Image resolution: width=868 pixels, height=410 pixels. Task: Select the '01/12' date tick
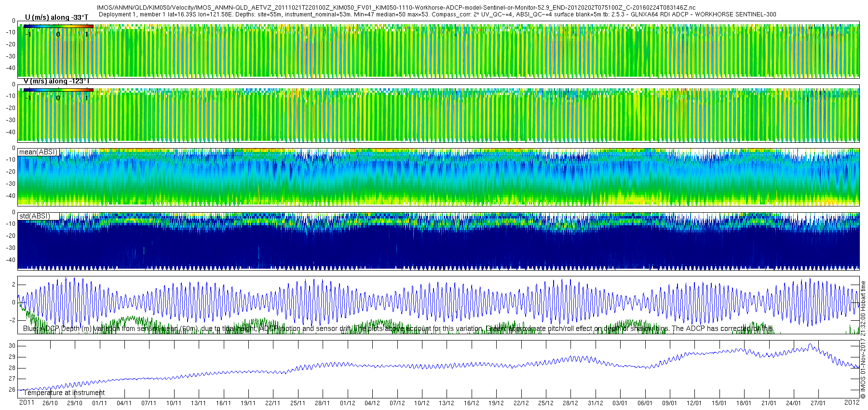[348, 403]
